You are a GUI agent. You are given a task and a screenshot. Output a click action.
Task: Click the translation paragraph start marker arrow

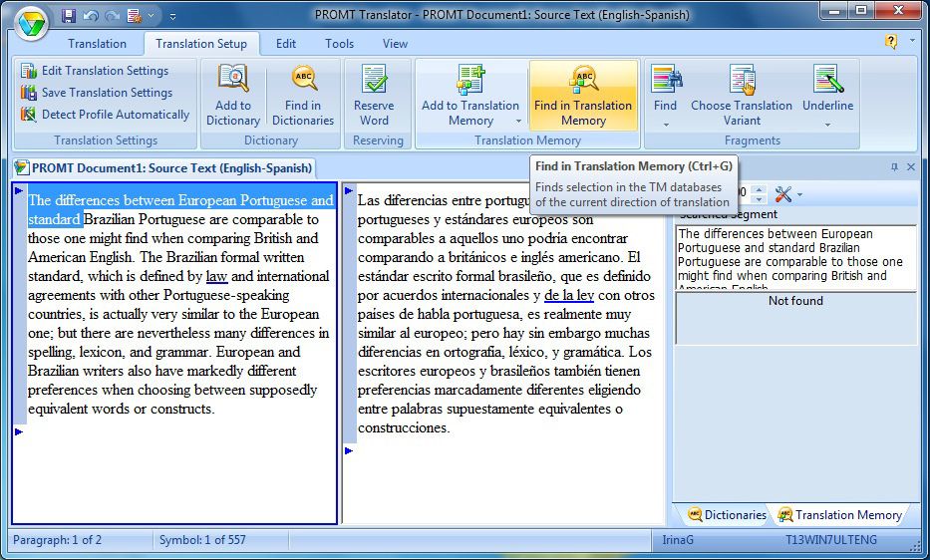pyautogui.click(x=349, y=190)
